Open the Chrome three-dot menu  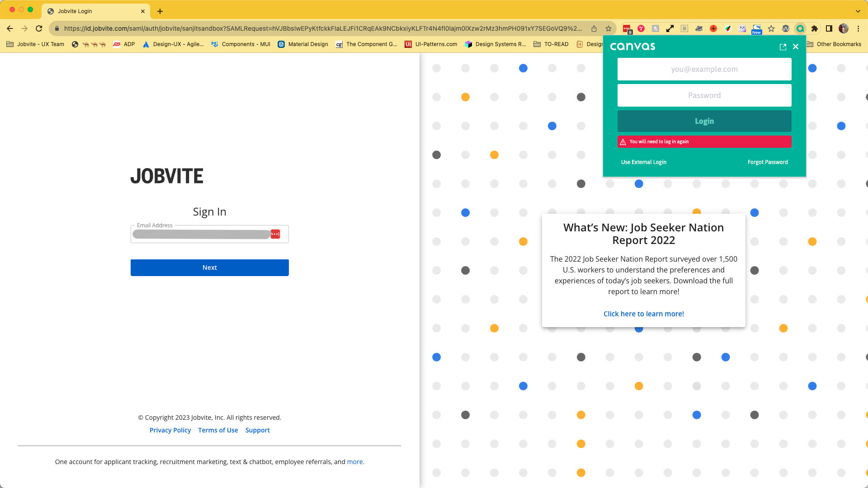tap(859, 28)
